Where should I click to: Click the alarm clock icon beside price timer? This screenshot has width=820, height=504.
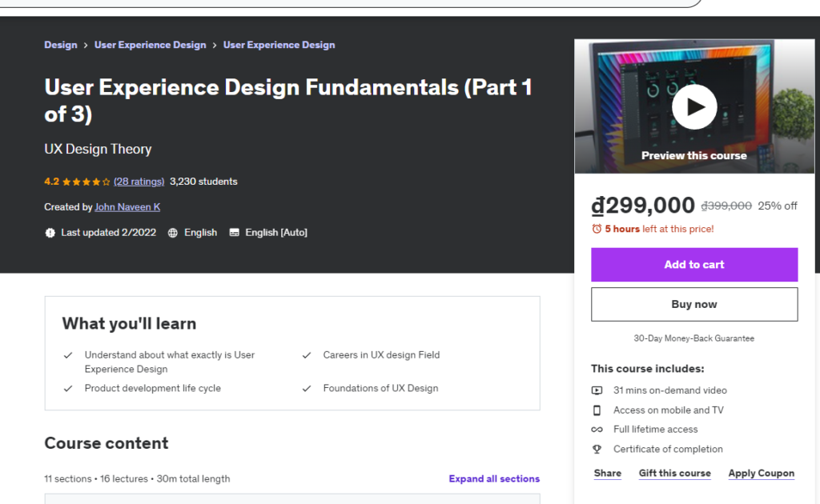(597, 229)
